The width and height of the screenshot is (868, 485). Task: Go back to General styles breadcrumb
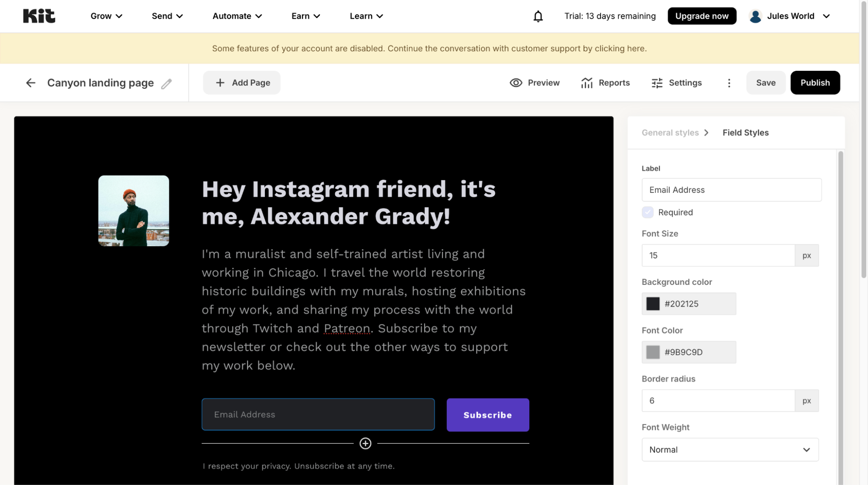coord(670,133)
